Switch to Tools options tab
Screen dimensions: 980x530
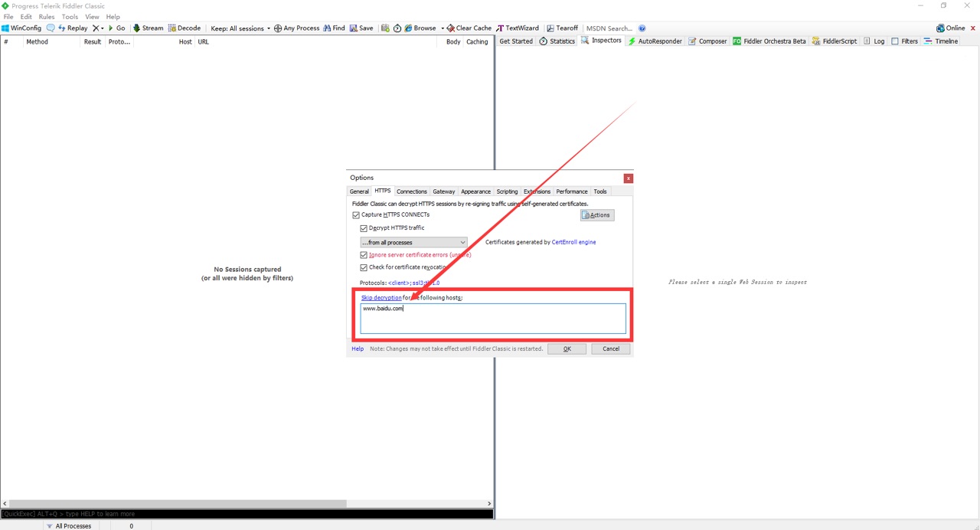[x=600, y=191]
